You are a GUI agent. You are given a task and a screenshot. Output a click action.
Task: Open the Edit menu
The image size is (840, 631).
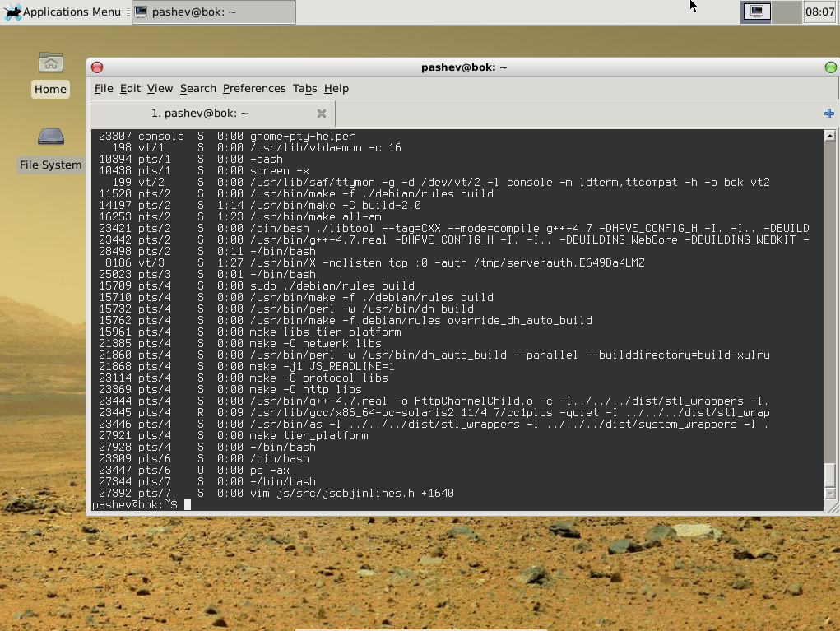click(x=130, y=88)
